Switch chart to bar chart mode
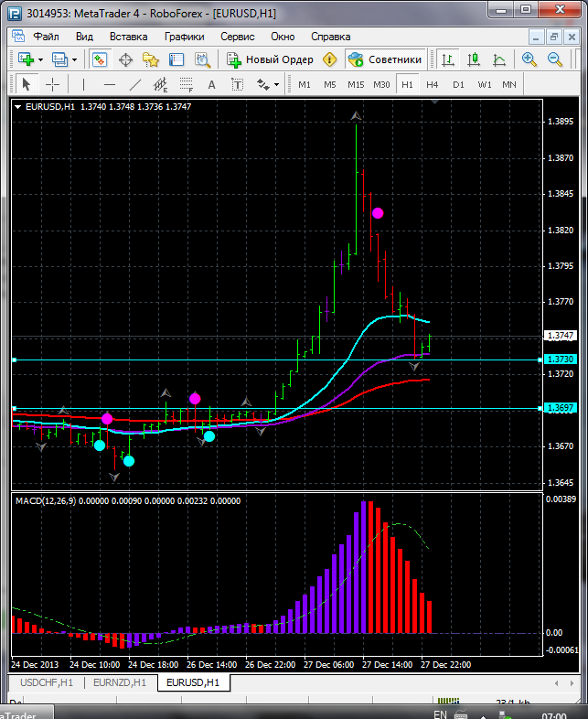The image size is (588, 719). coord(448,59)
